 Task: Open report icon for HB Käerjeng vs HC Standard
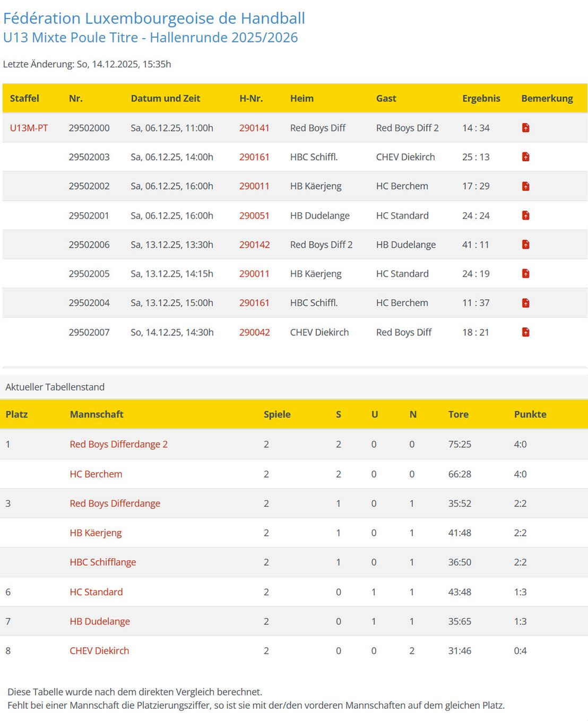(x=525, y=274)
